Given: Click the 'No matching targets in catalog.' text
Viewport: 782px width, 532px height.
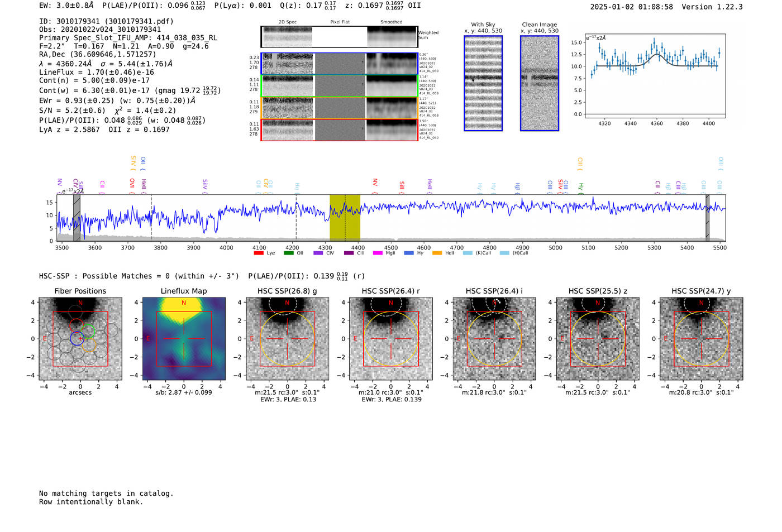Looking at the screenshot, I should point(106,493).
